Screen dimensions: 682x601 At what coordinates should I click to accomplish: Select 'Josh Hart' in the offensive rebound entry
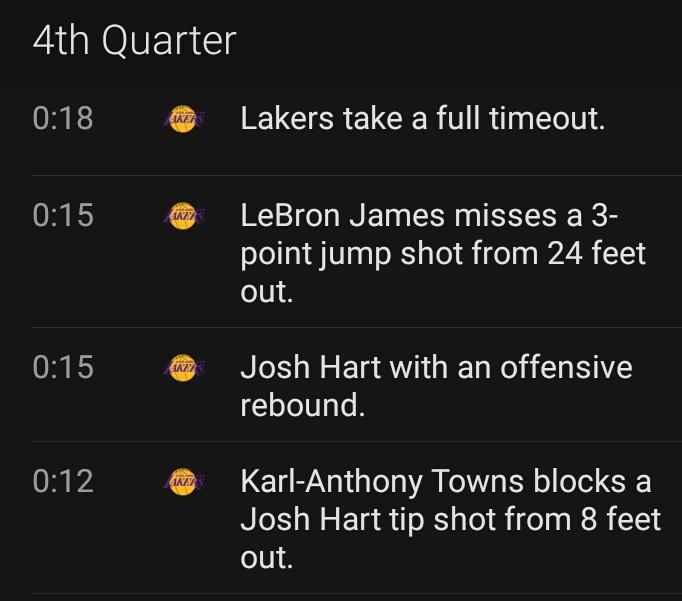coord(311,367)
